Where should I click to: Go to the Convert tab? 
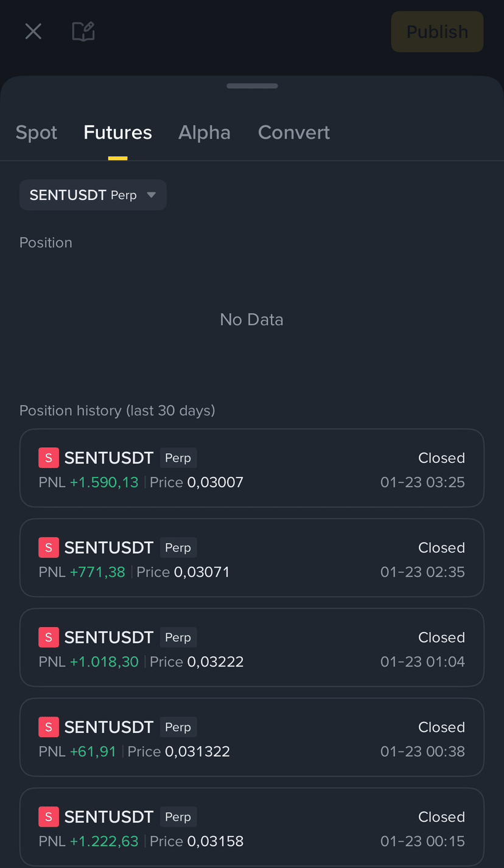pyautogui.click(x=294, y=133)
